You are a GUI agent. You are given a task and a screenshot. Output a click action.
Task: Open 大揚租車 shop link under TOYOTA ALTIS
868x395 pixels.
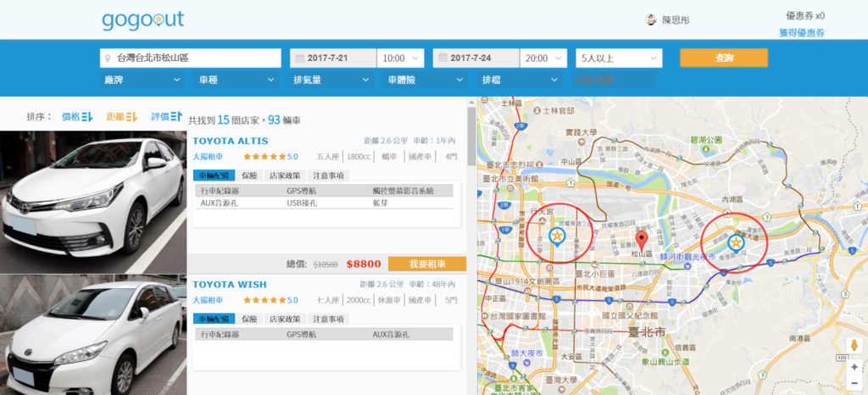click(x=209, y=157)
